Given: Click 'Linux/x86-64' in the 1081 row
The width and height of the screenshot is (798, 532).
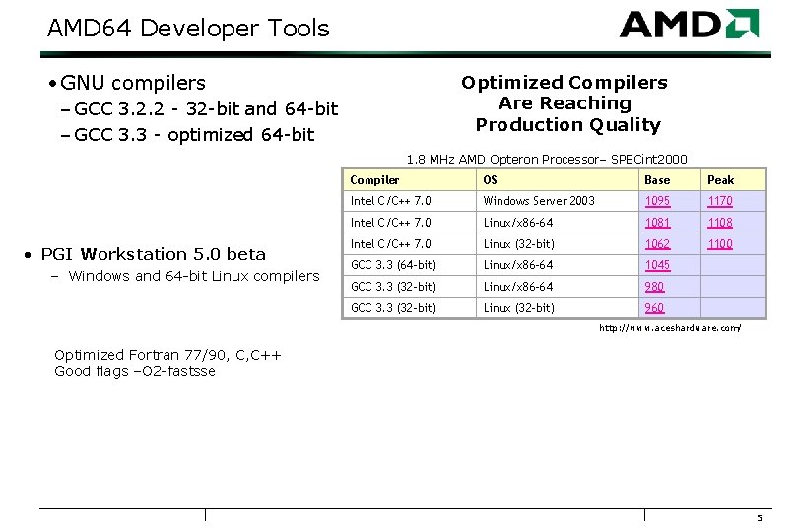Looking at the screenshot, I should [518, 223].
